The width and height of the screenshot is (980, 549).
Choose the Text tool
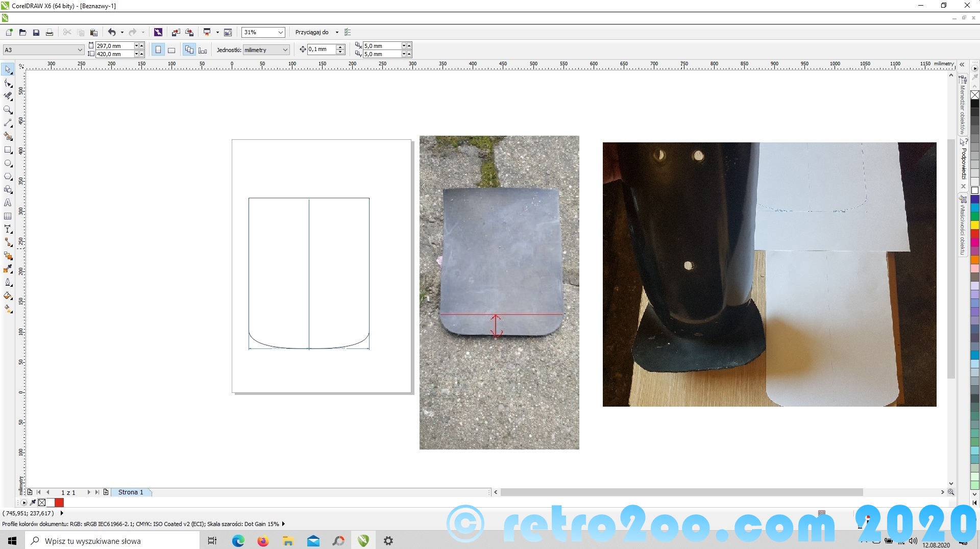(x=8, y=203)
